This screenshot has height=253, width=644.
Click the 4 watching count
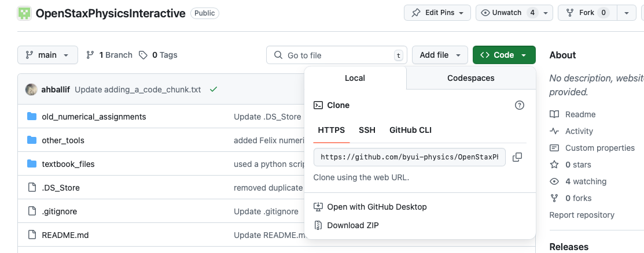tap(586, 181)
